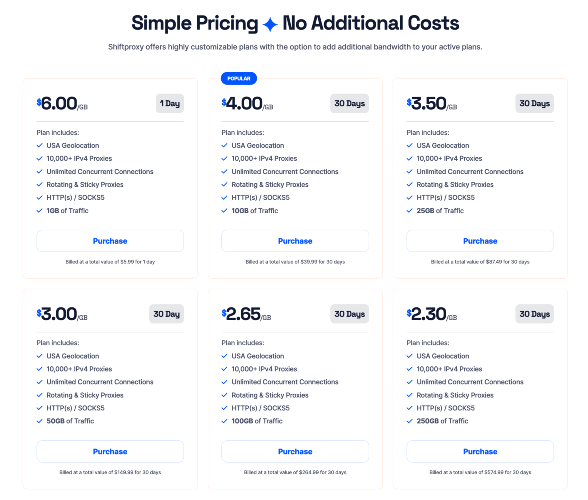Screen dimensions: 588x500
Task: Click 30 Days badge on $4.00 plan
Action: (x=350, y=103)
